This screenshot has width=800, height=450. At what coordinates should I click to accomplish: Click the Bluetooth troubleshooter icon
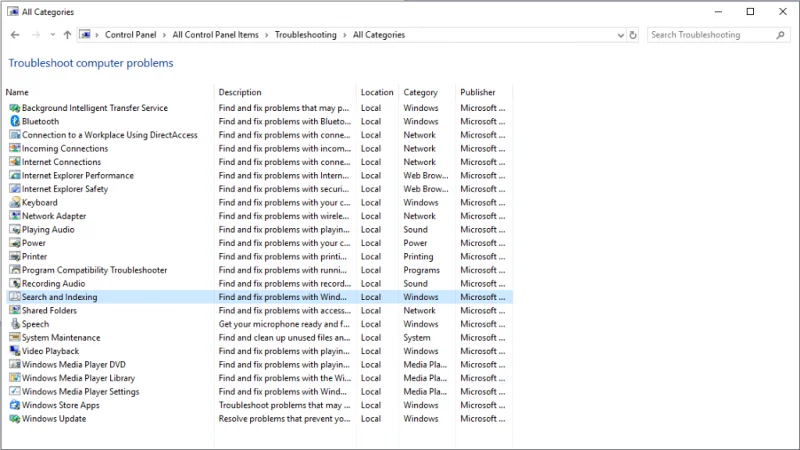tap(15, 121)
